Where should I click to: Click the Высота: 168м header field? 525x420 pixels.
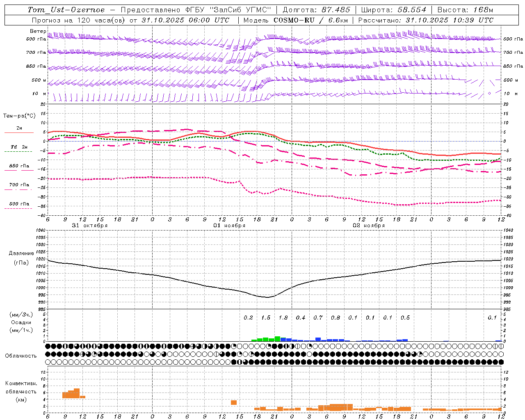[465, 10]
